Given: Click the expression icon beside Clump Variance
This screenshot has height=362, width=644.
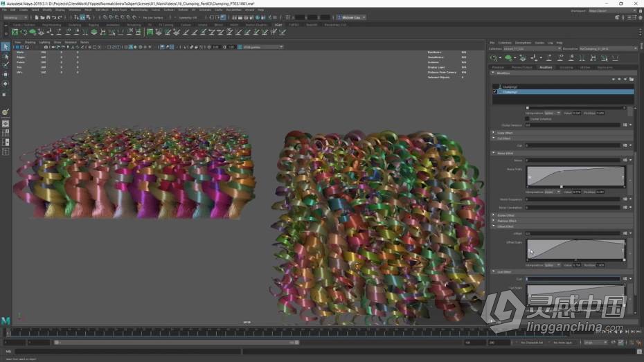Looking at the screenshot, I should [x=625, y=125].
